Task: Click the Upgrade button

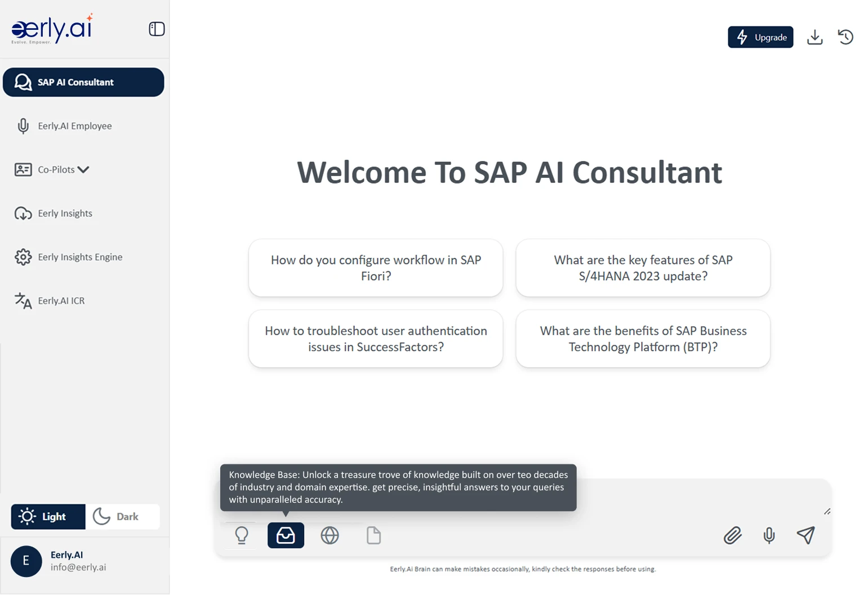Action: pyautogui.click(x=760, y=37)
